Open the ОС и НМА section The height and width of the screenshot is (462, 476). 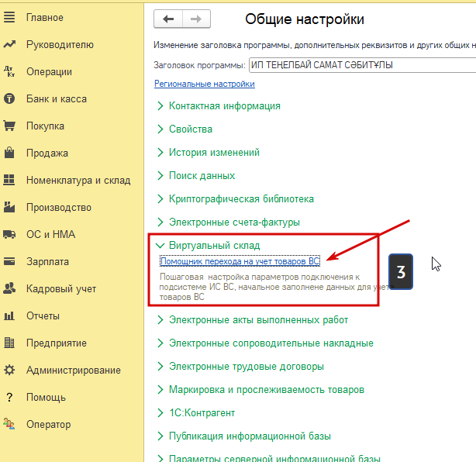[50, 234]
